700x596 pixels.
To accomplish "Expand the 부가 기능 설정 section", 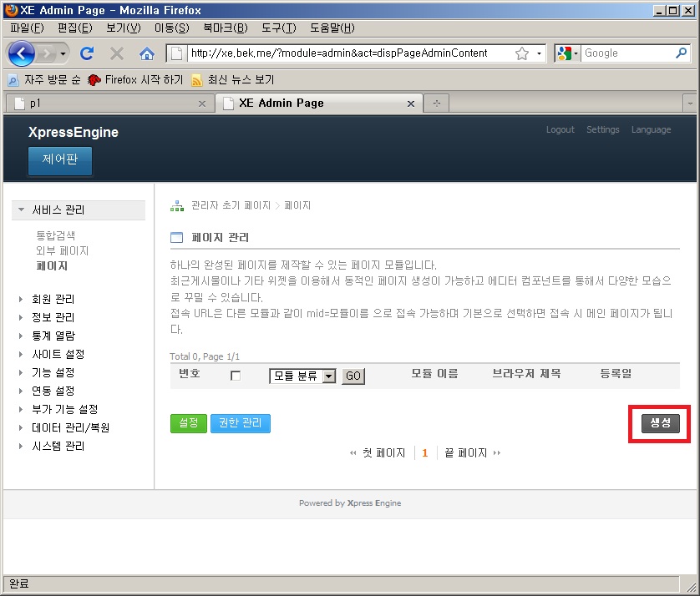I will [64, 409].
